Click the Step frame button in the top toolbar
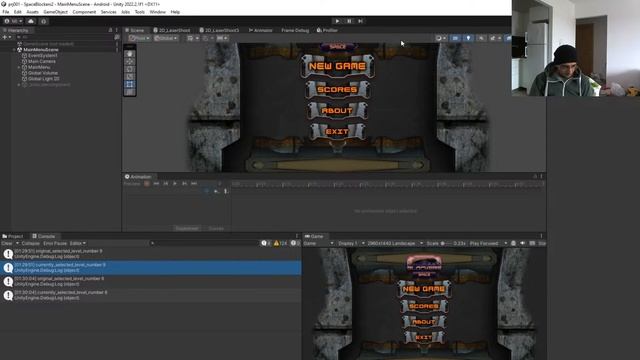The width and height of the screenshot is (640, 360). click(x=360, y=21)
